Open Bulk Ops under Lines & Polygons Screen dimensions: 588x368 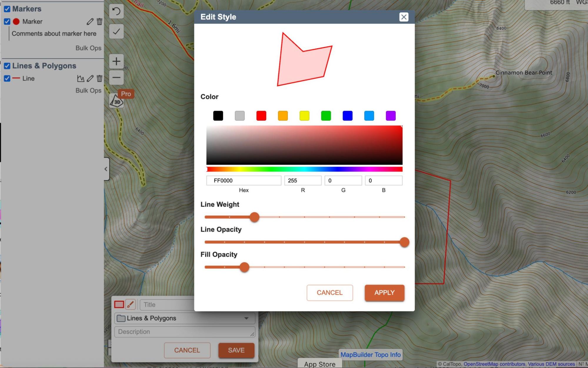coord(88,90)
